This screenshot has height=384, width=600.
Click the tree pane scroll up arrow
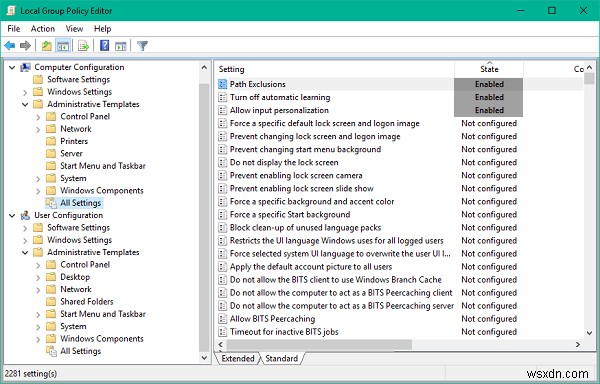click(x=204, y=68)
